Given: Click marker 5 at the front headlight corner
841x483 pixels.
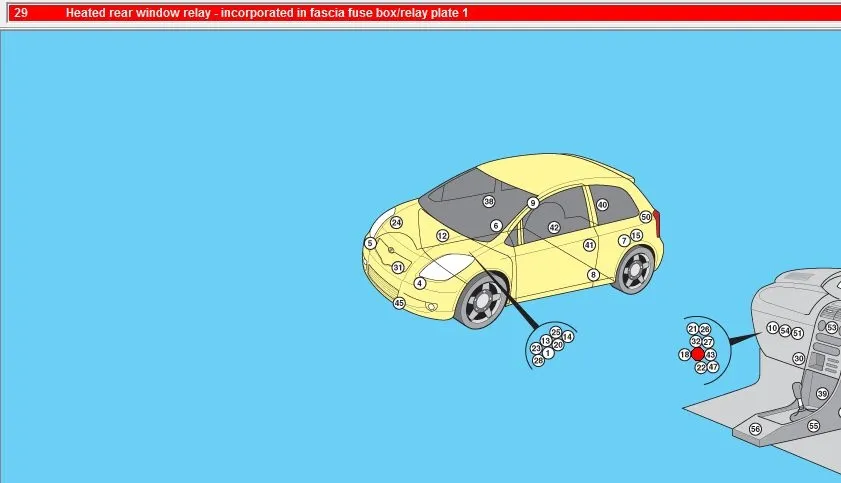Looking at the screenshot, I should click(x=370, y=243).
